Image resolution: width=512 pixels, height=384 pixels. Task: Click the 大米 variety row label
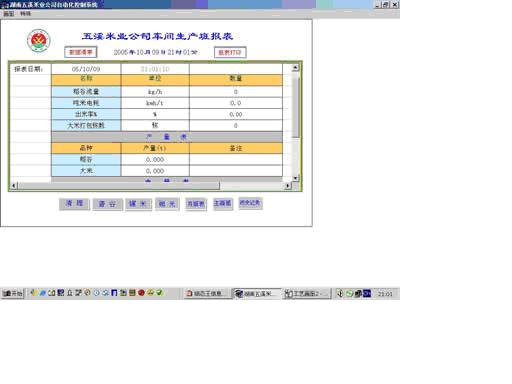[x=86, y=171]
